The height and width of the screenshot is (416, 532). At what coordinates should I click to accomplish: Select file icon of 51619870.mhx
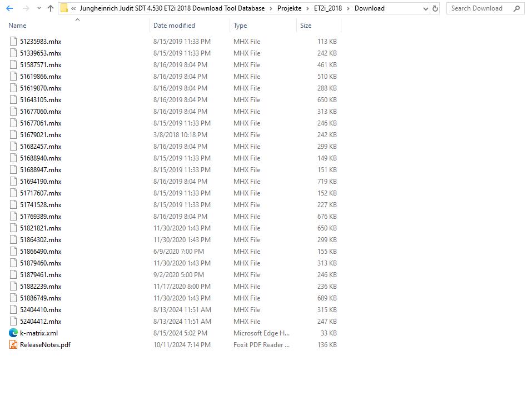[x=13, y=88]
